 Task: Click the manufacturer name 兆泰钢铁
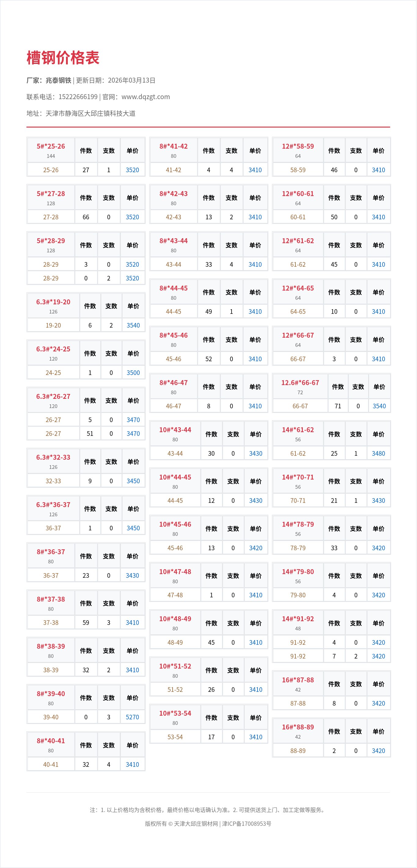click(59, 80)
